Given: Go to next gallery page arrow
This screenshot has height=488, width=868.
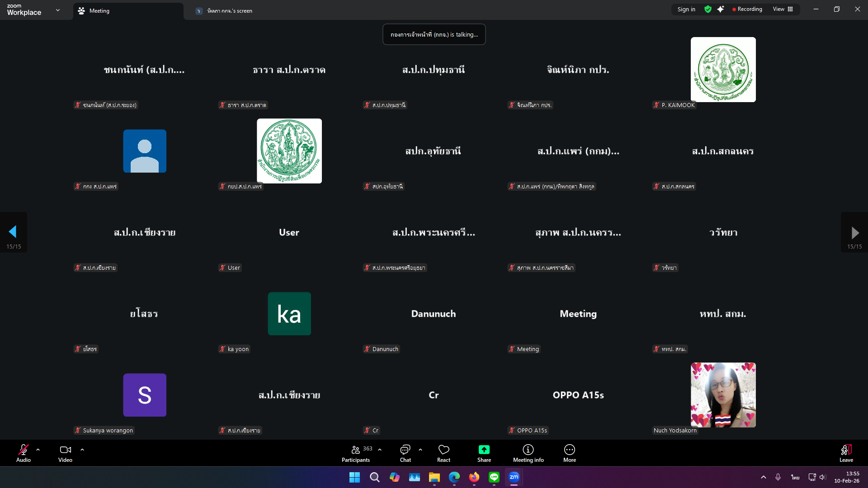Looking at the screenshot, I should tap(854, 232).
